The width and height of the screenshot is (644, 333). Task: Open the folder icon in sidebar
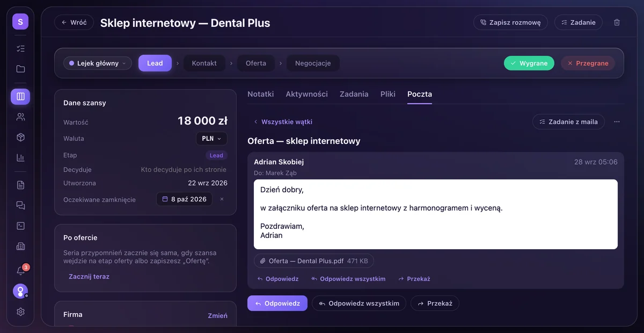[20, 69]
